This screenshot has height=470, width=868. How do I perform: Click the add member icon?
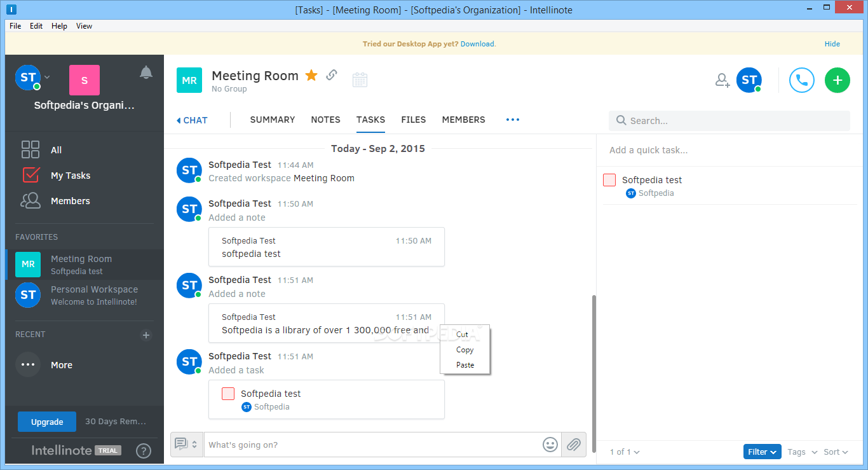pos(722,80)
